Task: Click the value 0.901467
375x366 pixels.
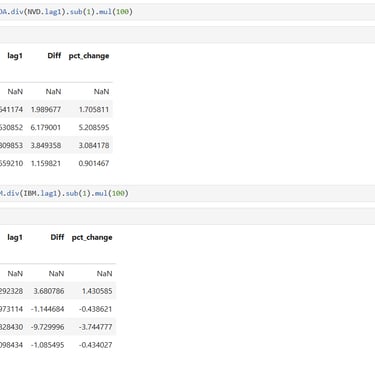Action: (x=94, y=163)
